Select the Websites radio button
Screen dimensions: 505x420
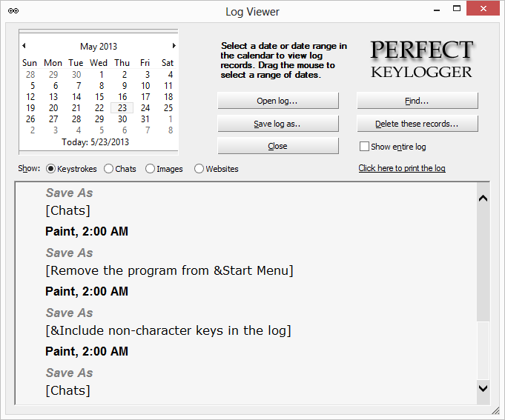click(x=199, y=169)
